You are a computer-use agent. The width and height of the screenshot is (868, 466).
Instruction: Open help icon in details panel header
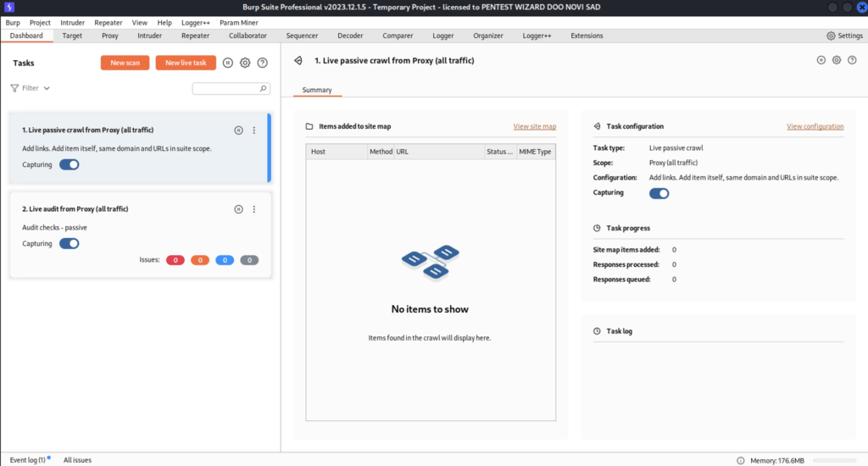[852, 60]
